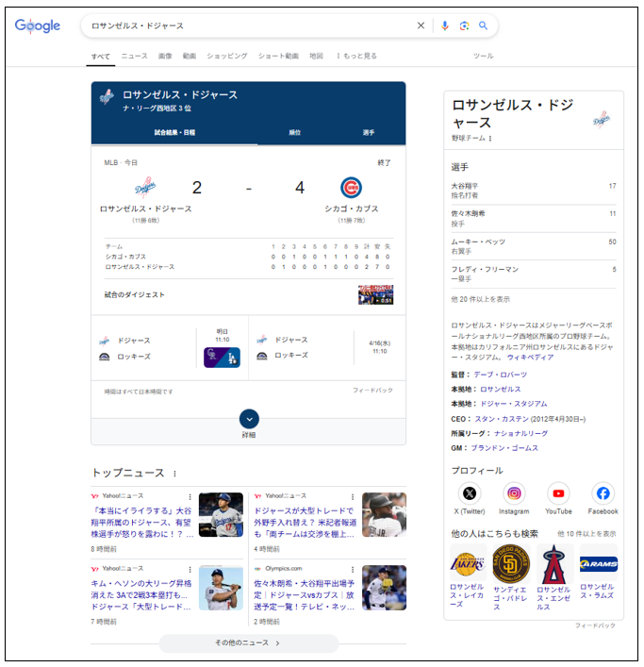
Task: Start voice search with microphone icon
Action: coord(445,25)
